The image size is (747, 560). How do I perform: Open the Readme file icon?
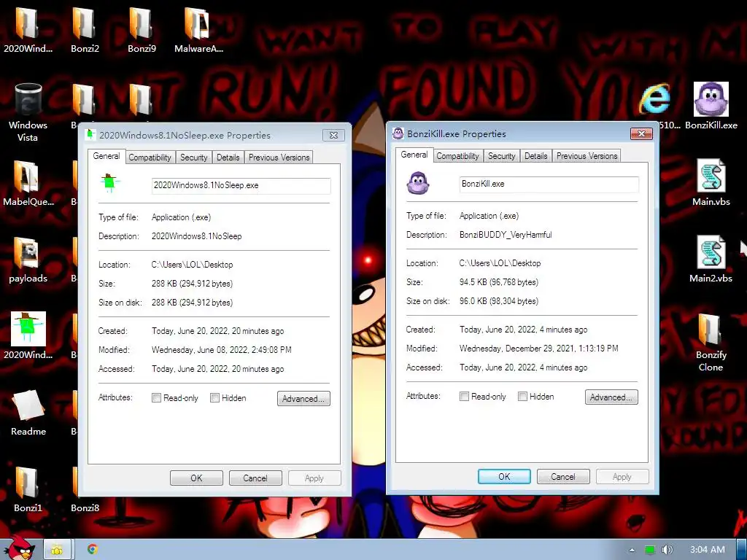(x=28, y=413)
